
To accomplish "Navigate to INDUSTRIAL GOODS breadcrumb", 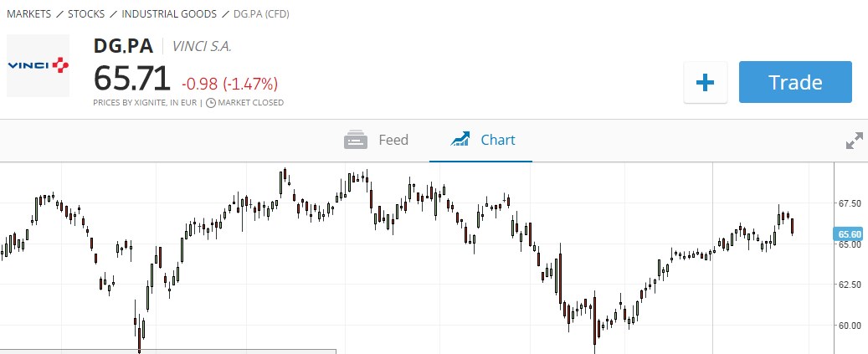I will (169, 14).
